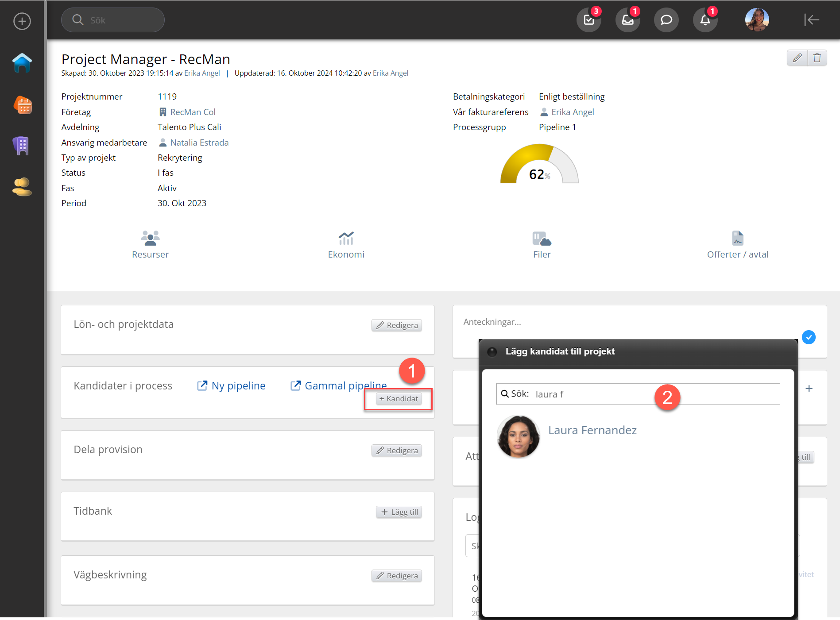The image size is (840, 620).
Task: Open the inbox icon in the top bar
Action: pyautogui.click(x=627, y=20)
